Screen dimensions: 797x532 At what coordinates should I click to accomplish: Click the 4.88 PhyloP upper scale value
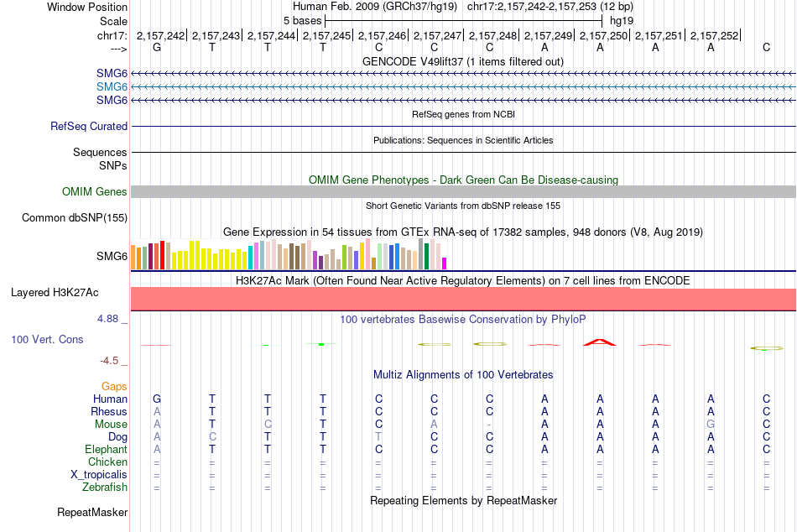[x=107, y=319]
